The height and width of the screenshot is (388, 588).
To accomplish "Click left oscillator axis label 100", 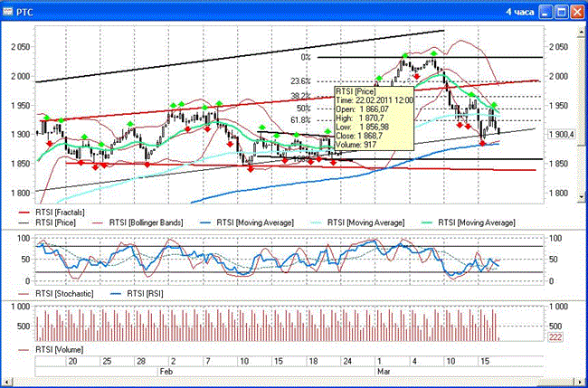I will (24, 239).
